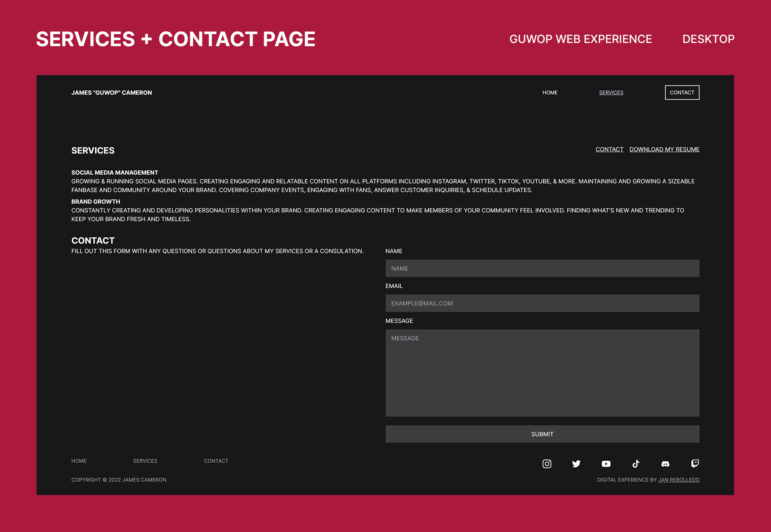Open the Instagram social icon
Viewport: 771px width, 532px height.
click(547, 464)
